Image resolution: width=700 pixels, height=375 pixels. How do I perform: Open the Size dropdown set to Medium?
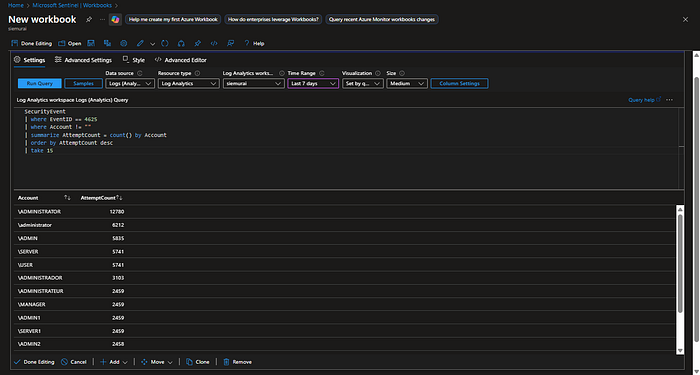[407, 83]
